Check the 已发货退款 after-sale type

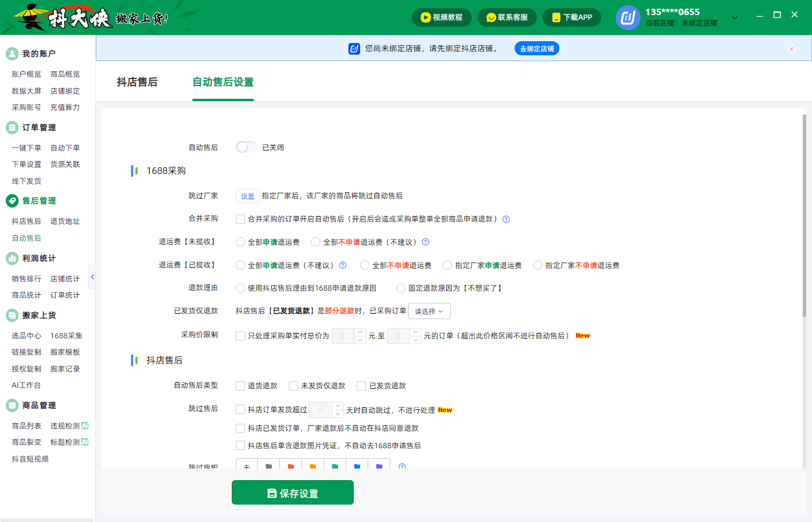click(x=361, y=385)
